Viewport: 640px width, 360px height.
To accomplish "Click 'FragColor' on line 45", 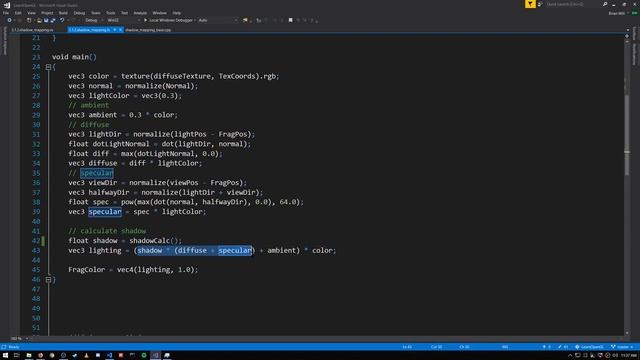I will (x=87, y=270).
